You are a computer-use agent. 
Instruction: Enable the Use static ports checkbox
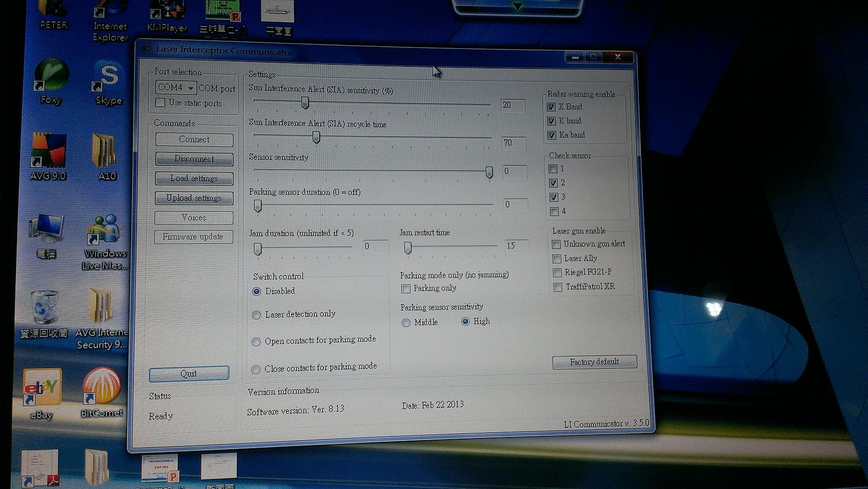pyautogui.click(x=160, y=103)
